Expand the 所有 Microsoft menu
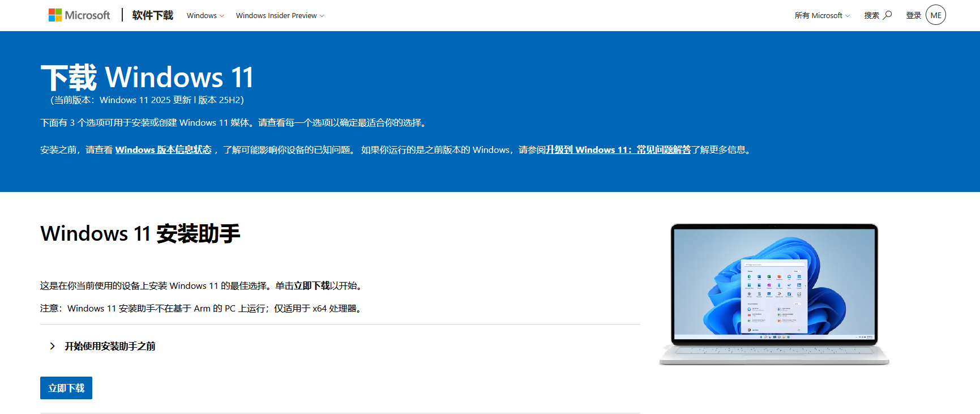Screen dimensions: 980x414 click(x=822, y=16)
